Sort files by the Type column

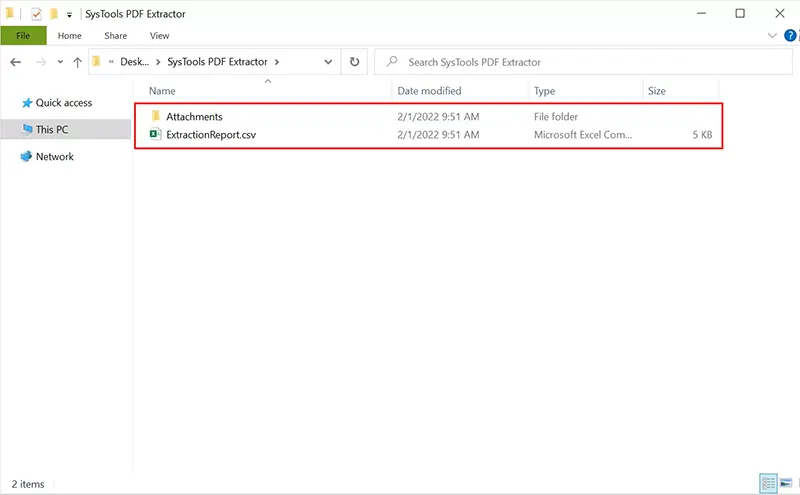tap(544, 91)
